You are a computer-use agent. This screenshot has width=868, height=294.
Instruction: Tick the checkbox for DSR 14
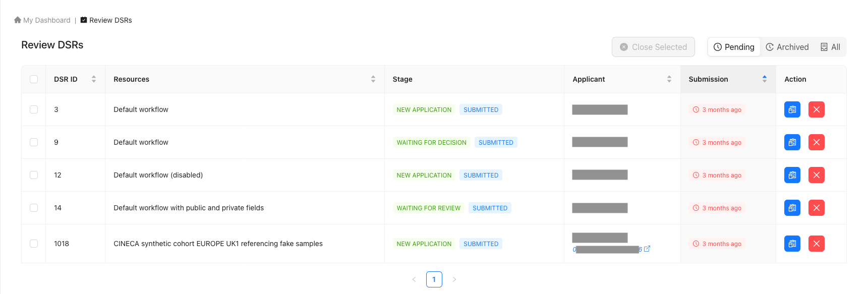34,208
